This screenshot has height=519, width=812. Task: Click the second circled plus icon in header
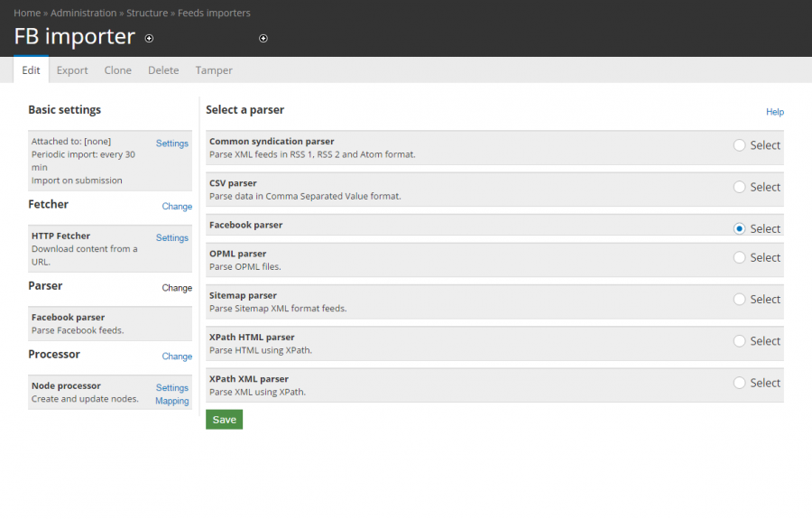pyautogui.click(x=263, y=38)
